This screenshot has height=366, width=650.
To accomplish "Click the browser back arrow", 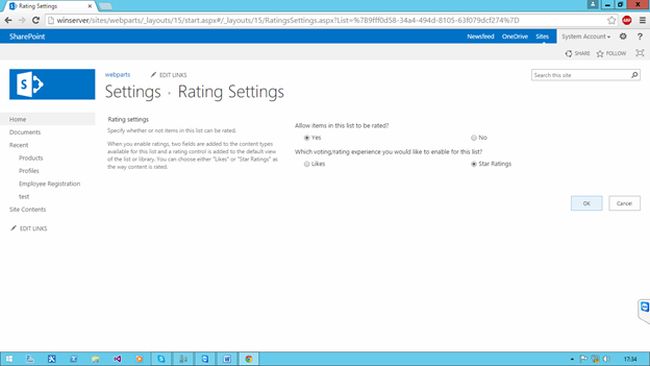I will click(x=8, y=20).
